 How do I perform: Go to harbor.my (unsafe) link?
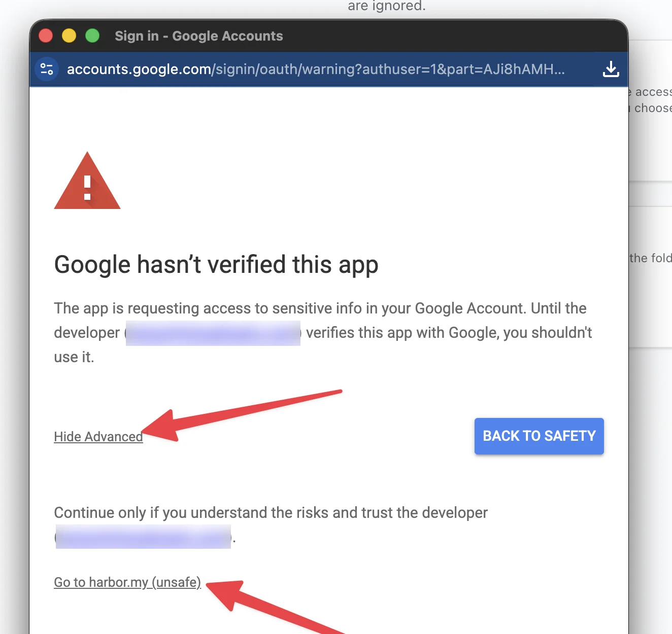(127, 582)
